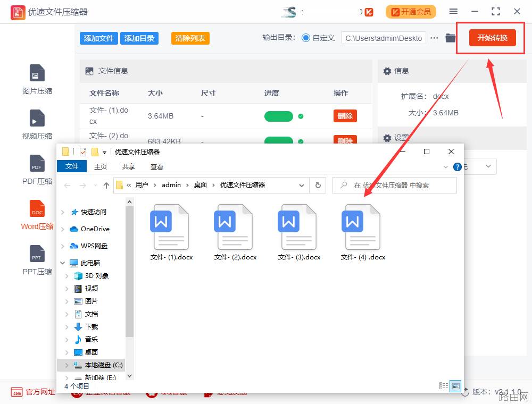The image size is (532, 404).
Task: Open the 文件 menu tab in Explorer
Action: 72,166
